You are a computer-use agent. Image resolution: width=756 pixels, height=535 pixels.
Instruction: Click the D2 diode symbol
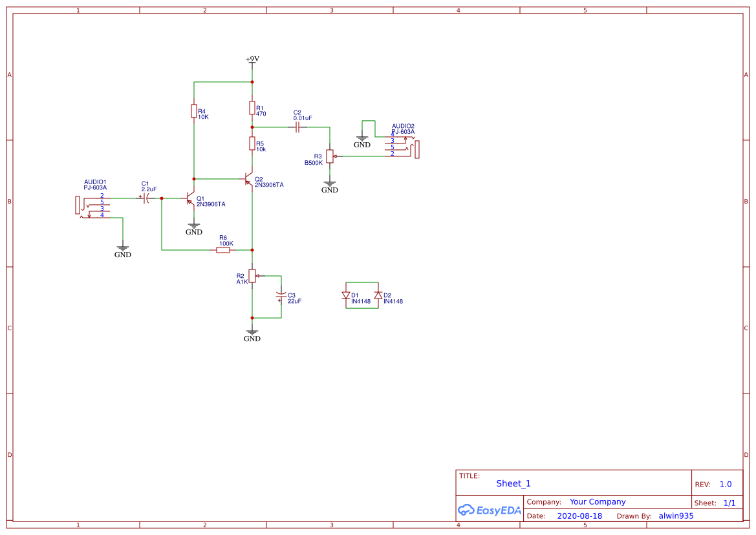(x=378, y=295)
